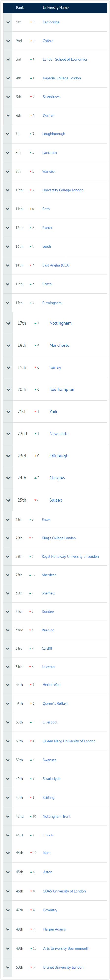Expand the Southampton row chevron

click(8, 389)
